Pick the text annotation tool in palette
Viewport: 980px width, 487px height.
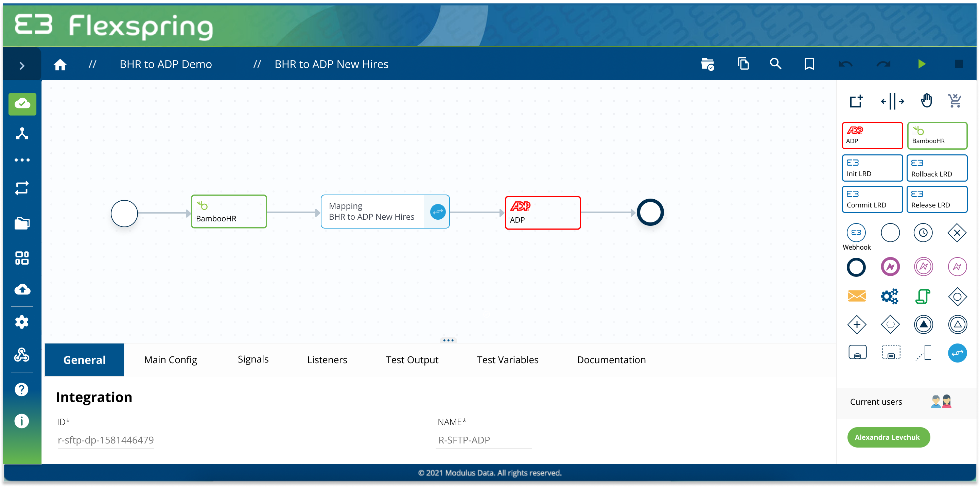click(x=923, y=353)
